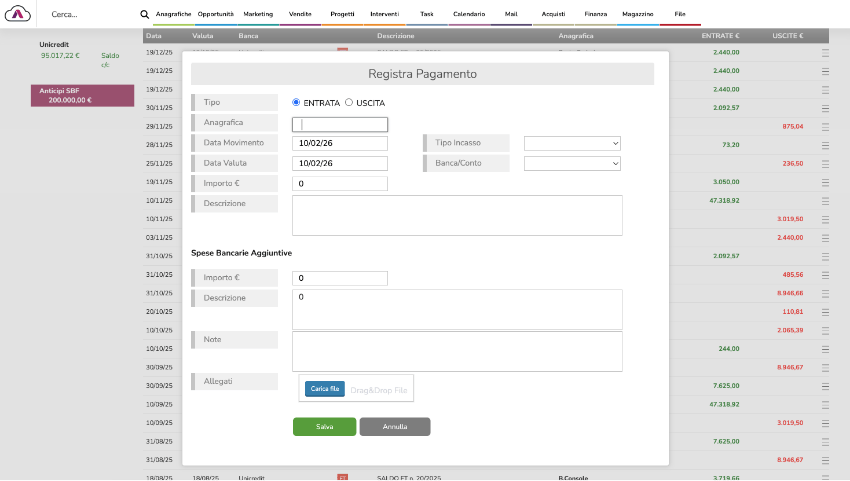Viewport: 850px width, 481px height.
Task: Click the search magnifier icon
Action: [x=144, y=15]
